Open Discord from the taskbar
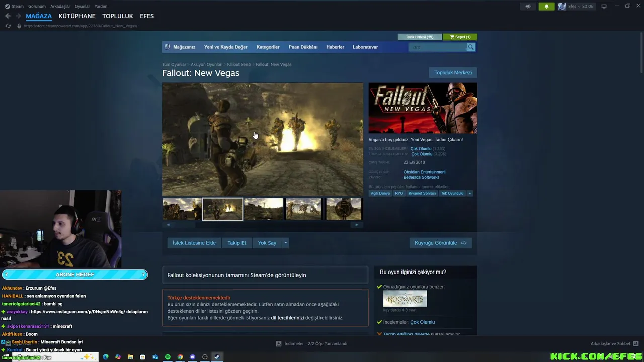Screen dimensions: 644x362 coord(192,357)
